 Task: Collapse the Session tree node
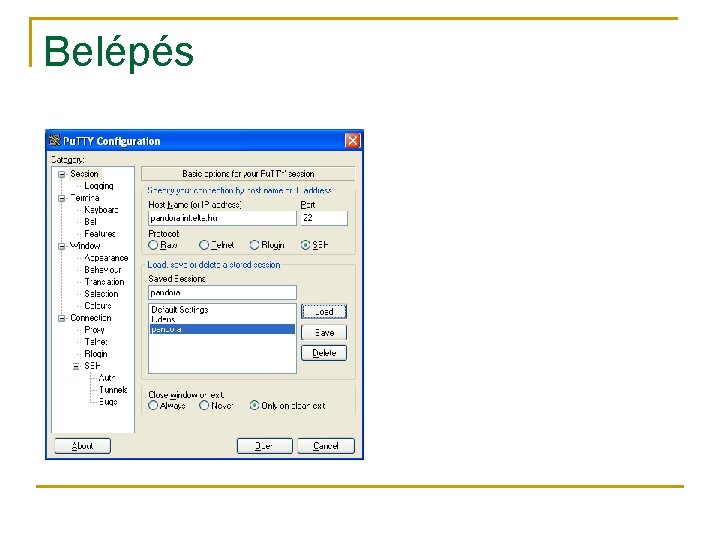[62, 174]
